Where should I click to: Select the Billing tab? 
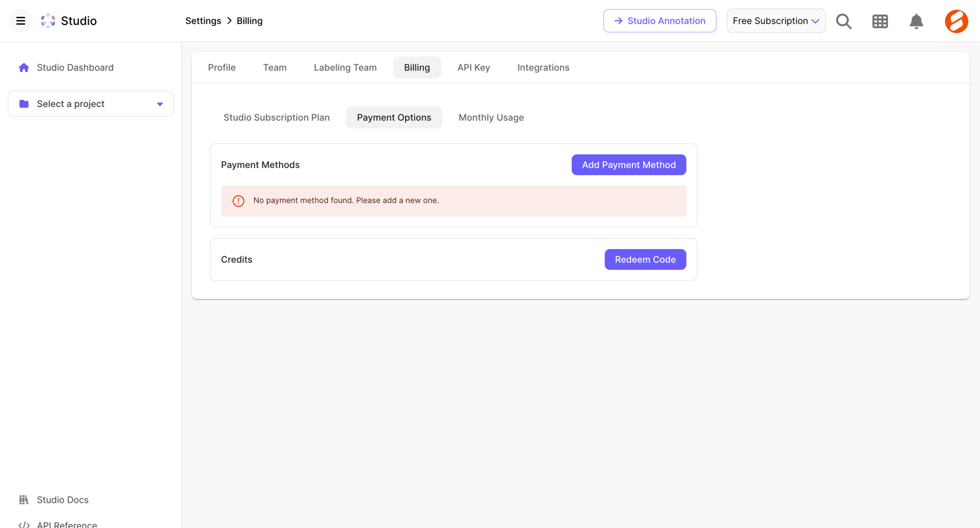point(417,67)
